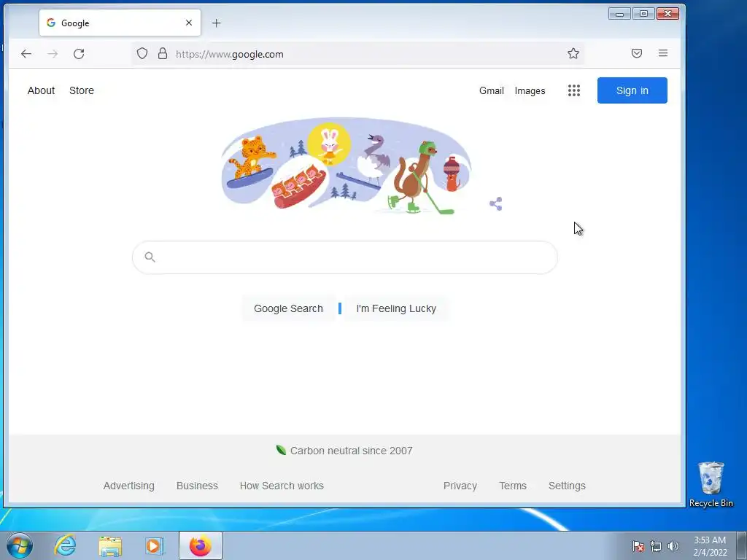Open the Firefox hamburger menu
Image resolution: width=747 pixels, height=560 pixels.
pos(662,53)
